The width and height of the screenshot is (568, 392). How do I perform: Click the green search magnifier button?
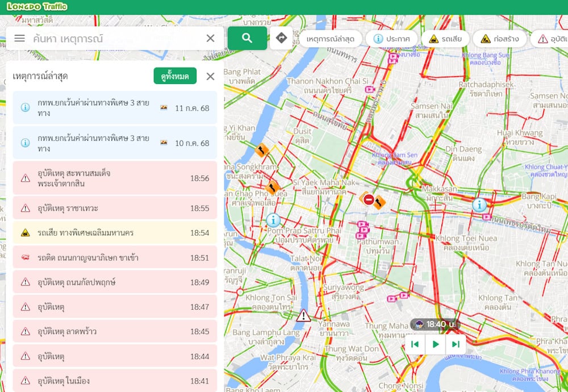(247, 38)
